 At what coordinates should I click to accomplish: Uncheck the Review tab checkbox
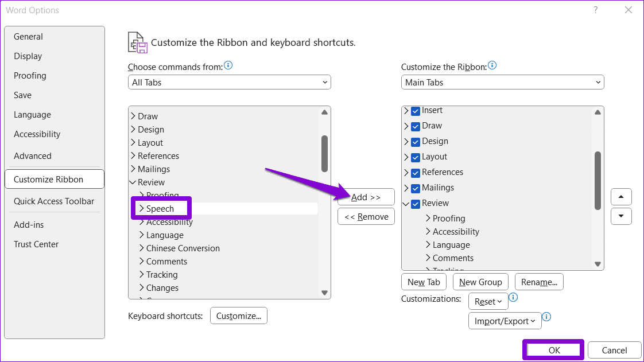(x=415, y=204)
